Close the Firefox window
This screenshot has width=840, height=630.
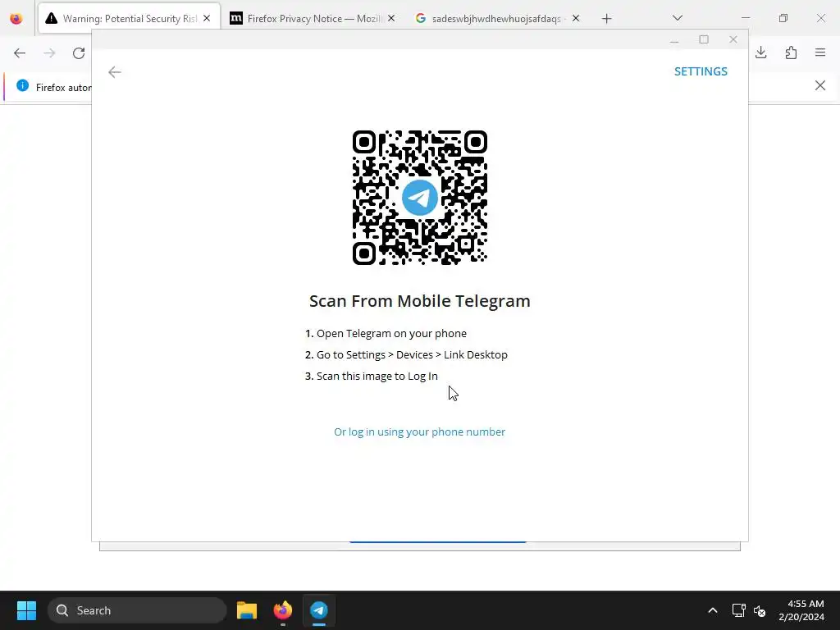tap(820, 18)
